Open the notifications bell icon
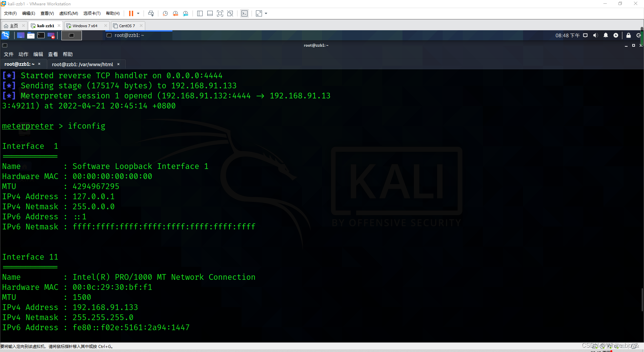Image resolution: width=644 pixels, height=352 pixels. tap(606, 35)
